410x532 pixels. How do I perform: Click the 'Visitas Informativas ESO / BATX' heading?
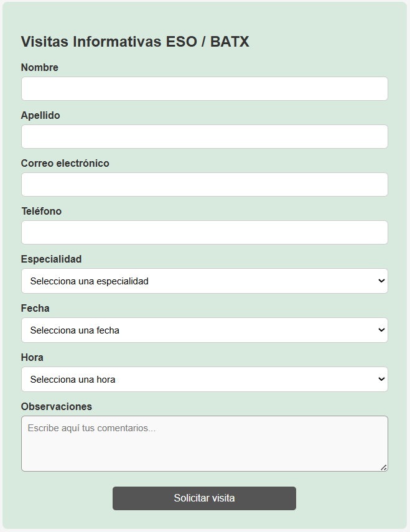point(135,42)
